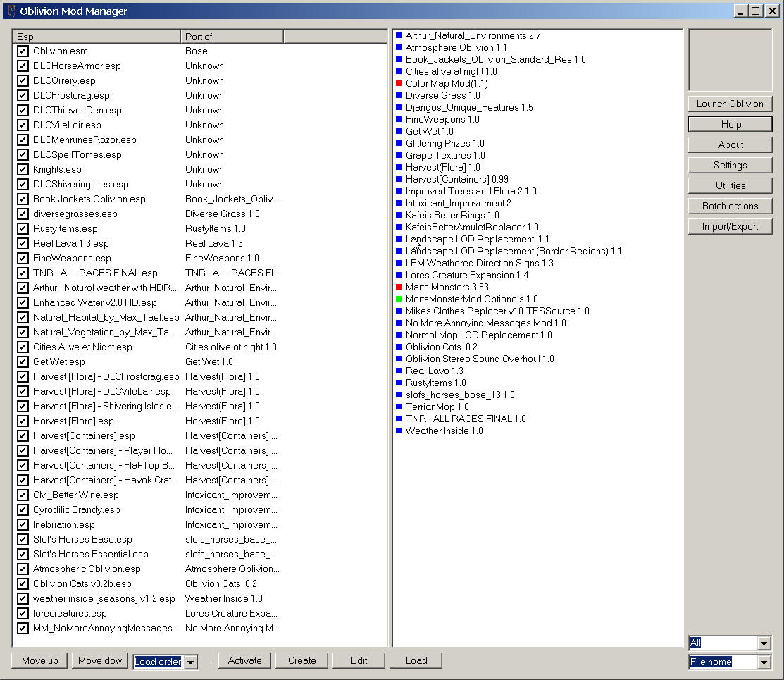The image size is (784, 680).
Task: Click the empty mod preview image box
Action: click(730, 59)
